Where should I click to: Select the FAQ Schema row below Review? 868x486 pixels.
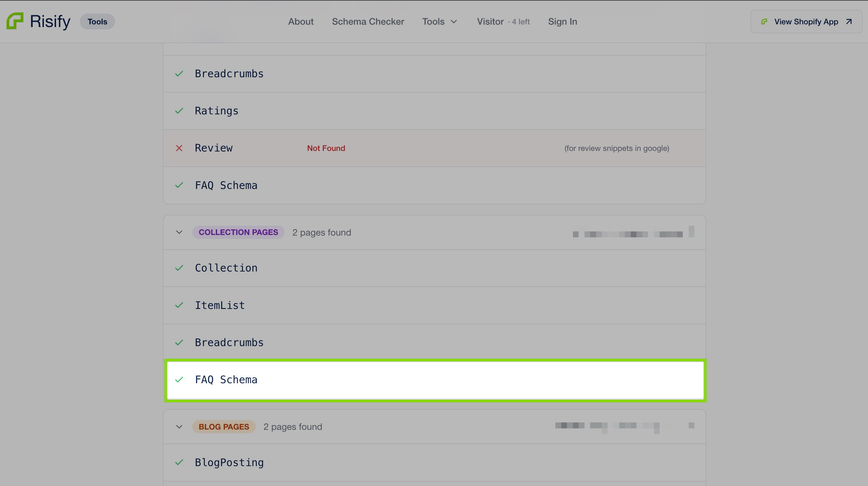point(434,185)
